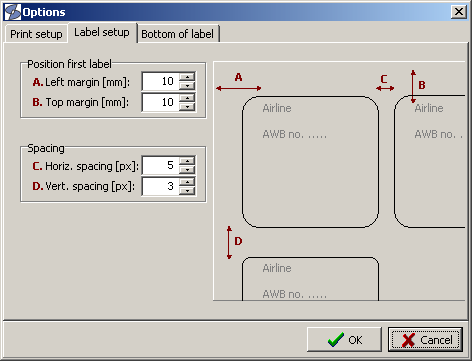Click the 'Horiz. spacing [px]:' label
The image size is (472, 361).
pyautogui.click(x=92, y=166)
